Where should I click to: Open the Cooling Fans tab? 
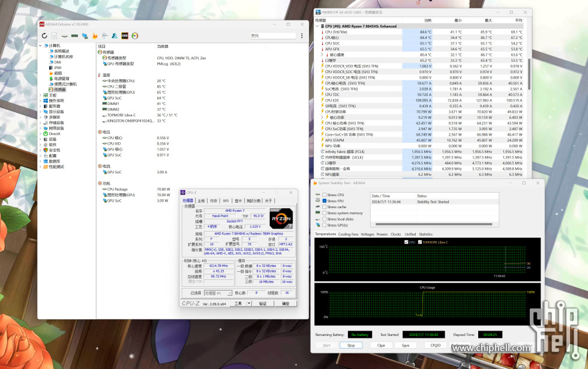coord(349,235)
